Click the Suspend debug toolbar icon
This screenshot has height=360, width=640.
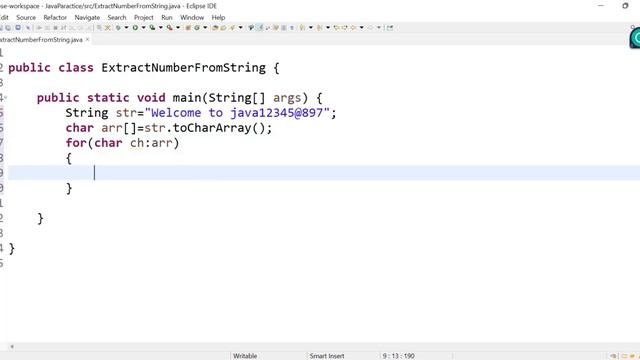[47, 28]
